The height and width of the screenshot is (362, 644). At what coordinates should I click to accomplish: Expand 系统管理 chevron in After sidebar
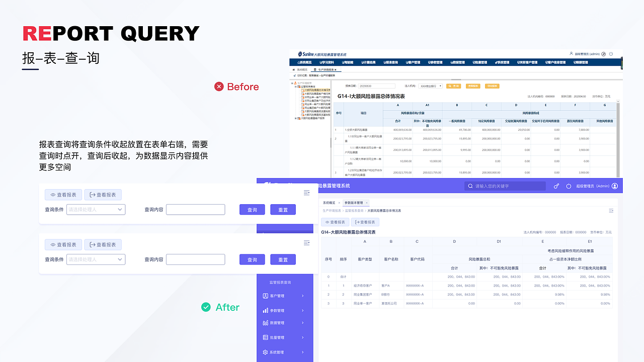[x=302, y=352]
